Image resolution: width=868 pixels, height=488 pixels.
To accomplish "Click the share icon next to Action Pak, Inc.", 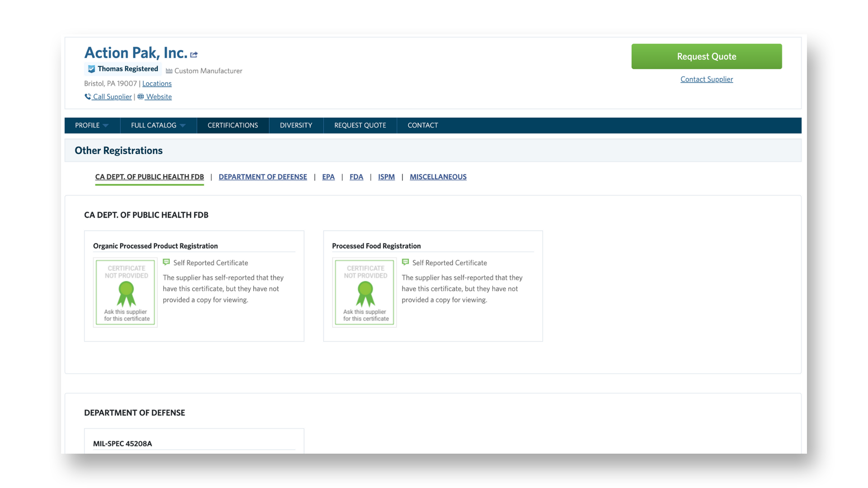I will pyautogui.click(x=194, y=55).
